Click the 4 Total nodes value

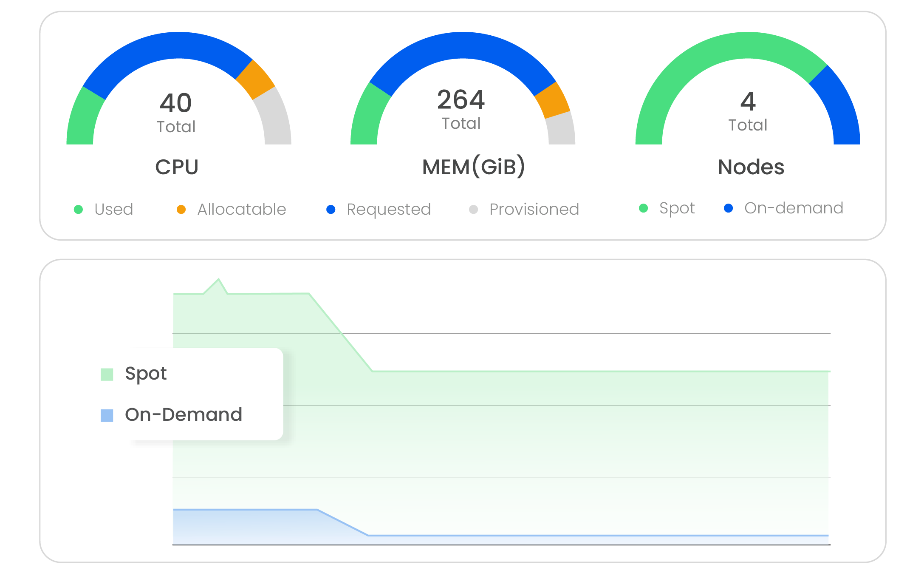[748, 102]
